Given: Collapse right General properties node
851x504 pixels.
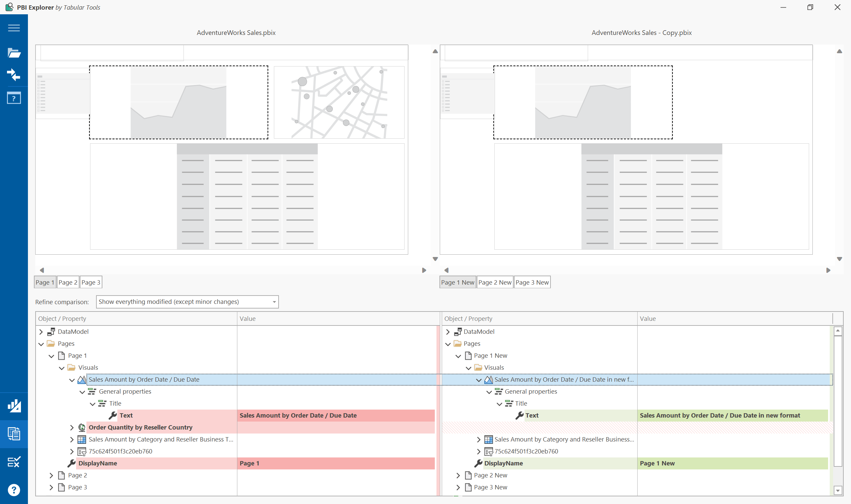Looking at the screenshot, I should click(x=489, y=392).
